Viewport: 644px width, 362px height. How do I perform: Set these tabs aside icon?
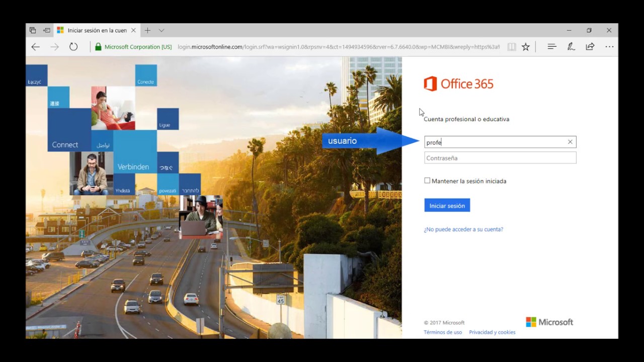coord(47,30)
